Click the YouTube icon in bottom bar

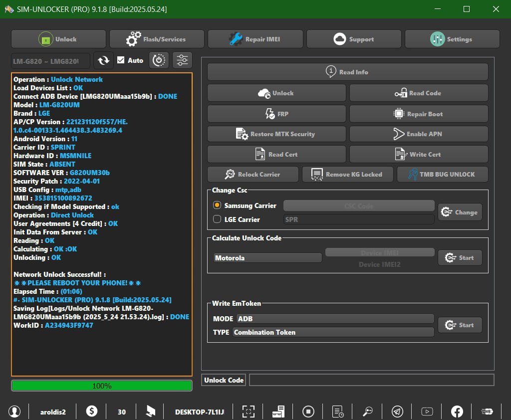tap(427, 412)
